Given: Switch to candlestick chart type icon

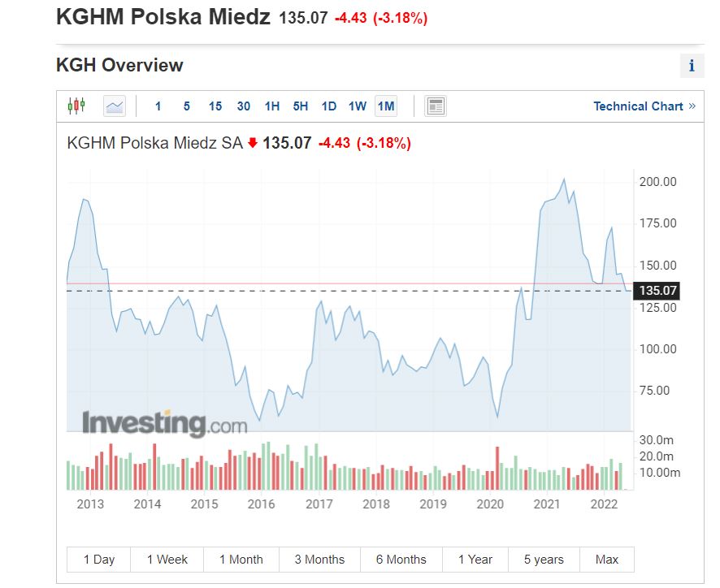Looking at the screenshot, I should point(76,106).
